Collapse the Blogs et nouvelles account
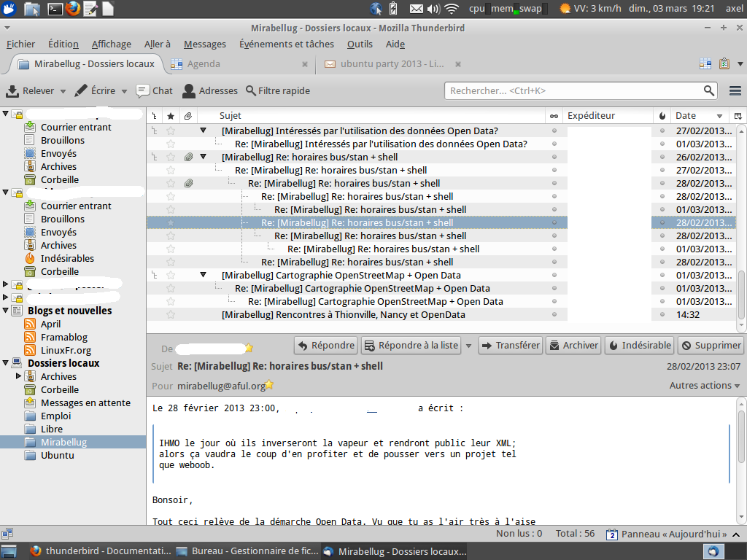This screenshot has height=560, width=747. point(6,310)
